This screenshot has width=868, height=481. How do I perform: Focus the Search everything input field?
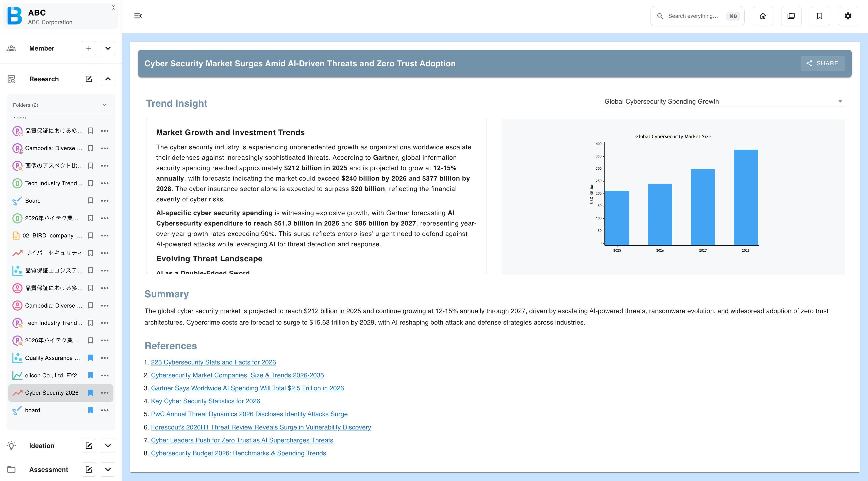[697, 16]
